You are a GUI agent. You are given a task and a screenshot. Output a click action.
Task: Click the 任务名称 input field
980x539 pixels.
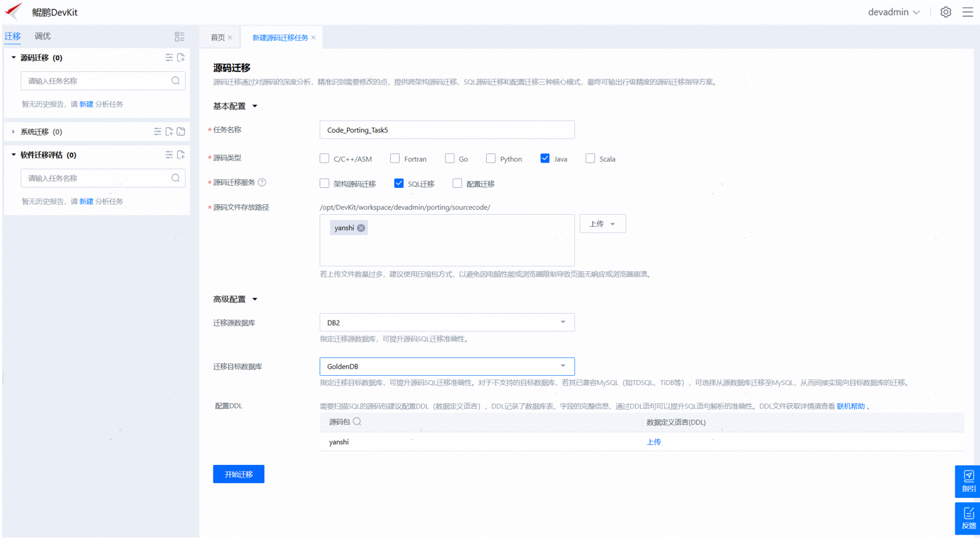(x=447, y=130)
